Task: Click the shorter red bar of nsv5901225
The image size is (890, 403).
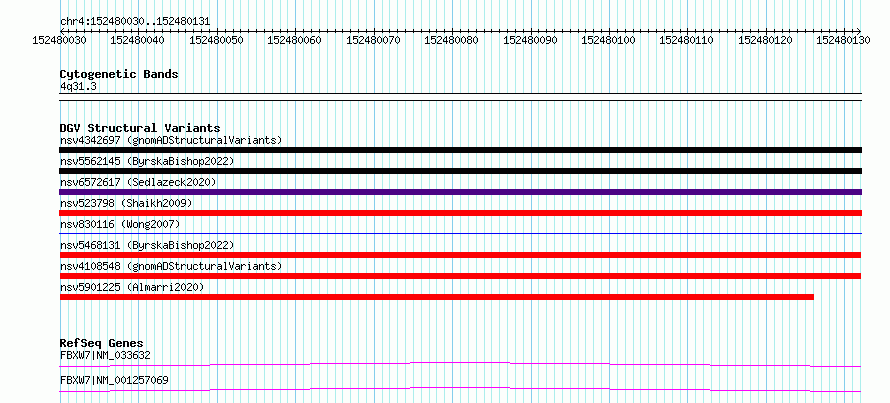Action: 436,297
